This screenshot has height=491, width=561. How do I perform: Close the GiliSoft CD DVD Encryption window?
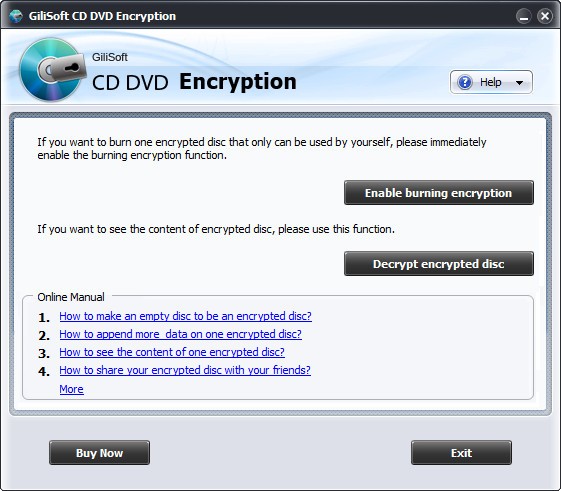pos(545,16)
